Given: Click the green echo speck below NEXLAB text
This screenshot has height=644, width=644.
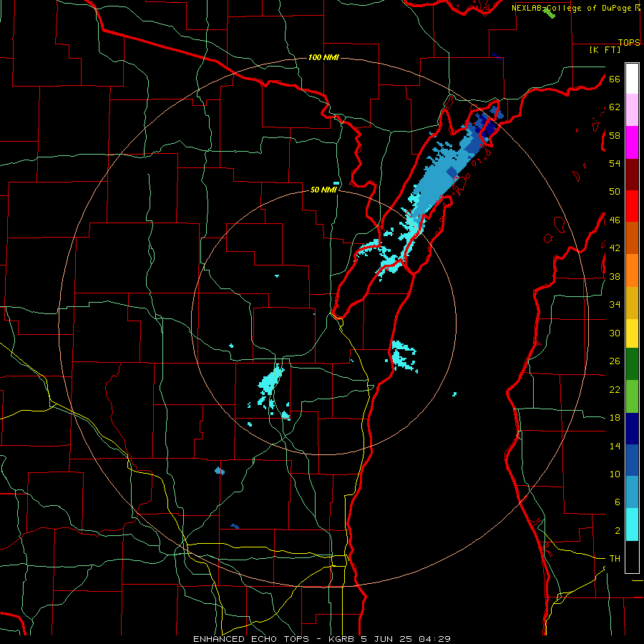Looking at the screenshot, I should pos(549,14).
